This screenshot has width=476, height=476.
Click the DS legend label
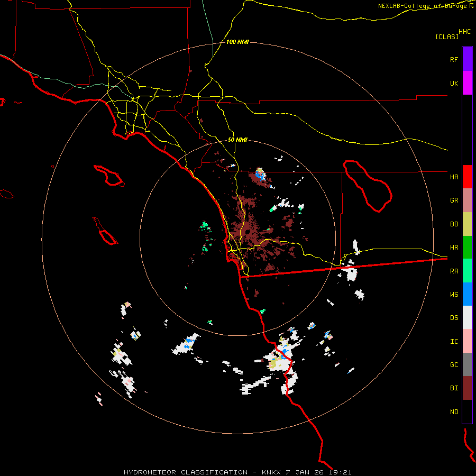454,318
